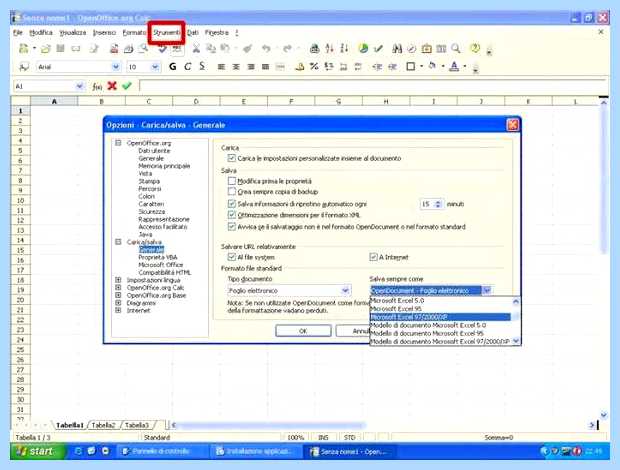Select Microsoft Excel 97/2000/XP list entry

(x=440, y=317)
